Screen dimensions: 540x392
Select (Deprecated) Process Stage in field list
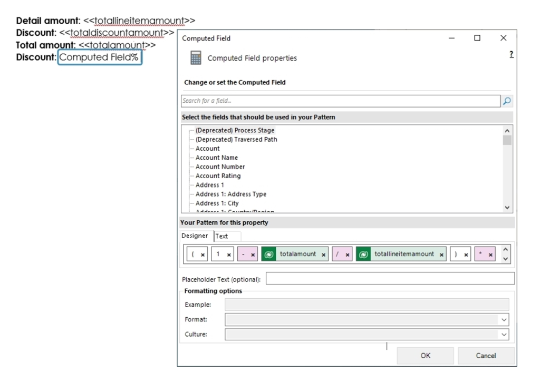pyautogui.click(x=235, y=131)
